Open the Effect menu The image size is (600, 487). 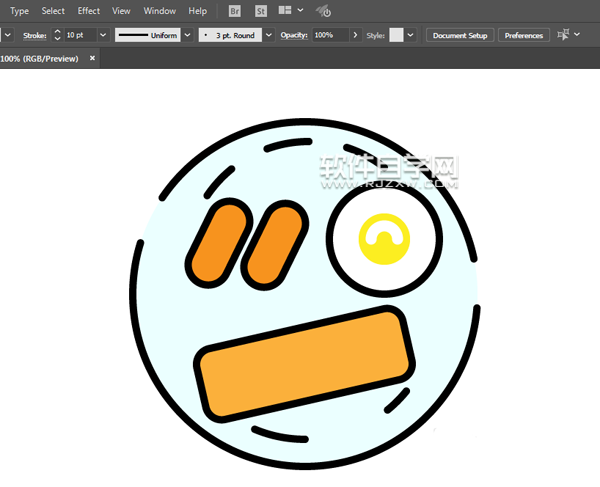89,11
